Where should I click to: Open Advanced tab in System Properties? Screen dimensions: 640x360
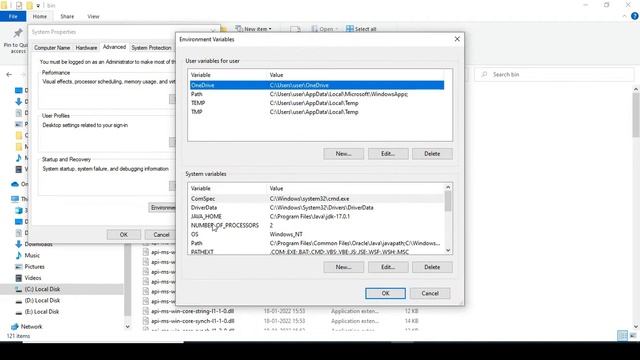pyautogui.click(x=114, y=47)
